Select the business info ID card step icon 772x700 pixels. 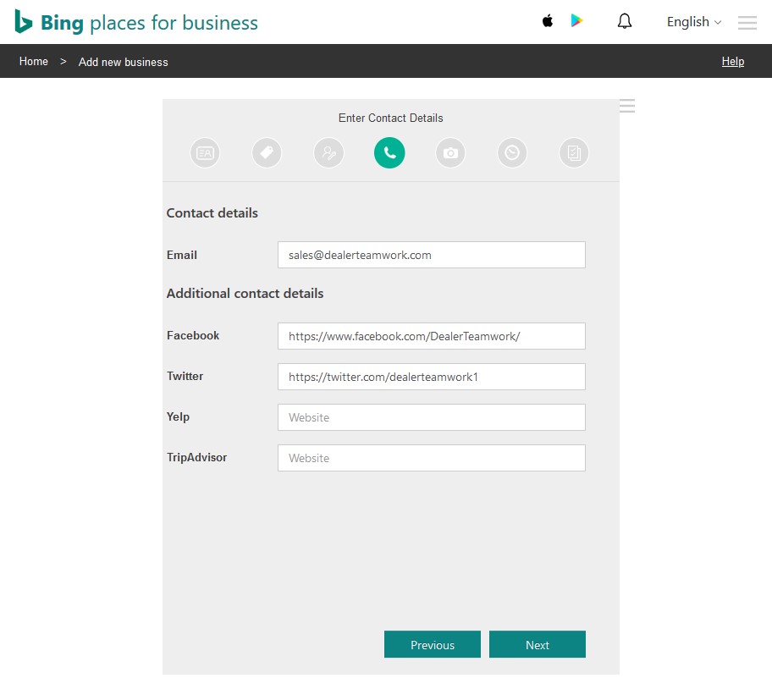click(x=205, y=152)
